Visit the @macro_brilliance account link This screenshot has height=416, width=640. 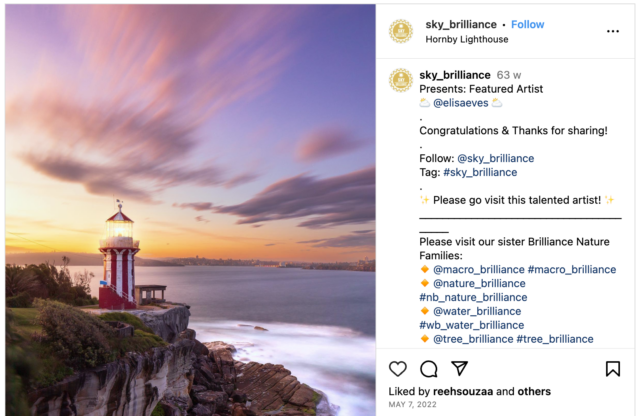pyautogui.click(x=478, y=269)
